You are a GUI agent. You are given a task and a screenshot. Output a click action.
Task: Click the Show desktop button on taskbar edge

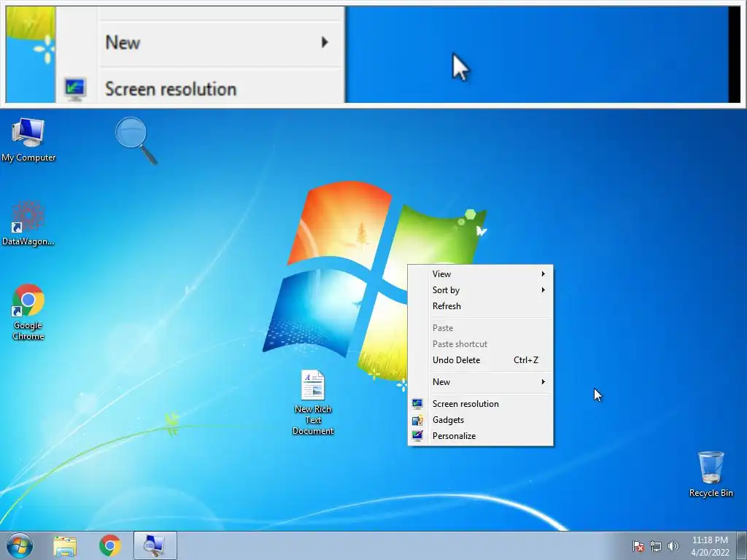pyautogui.click(x=742, y=545)
